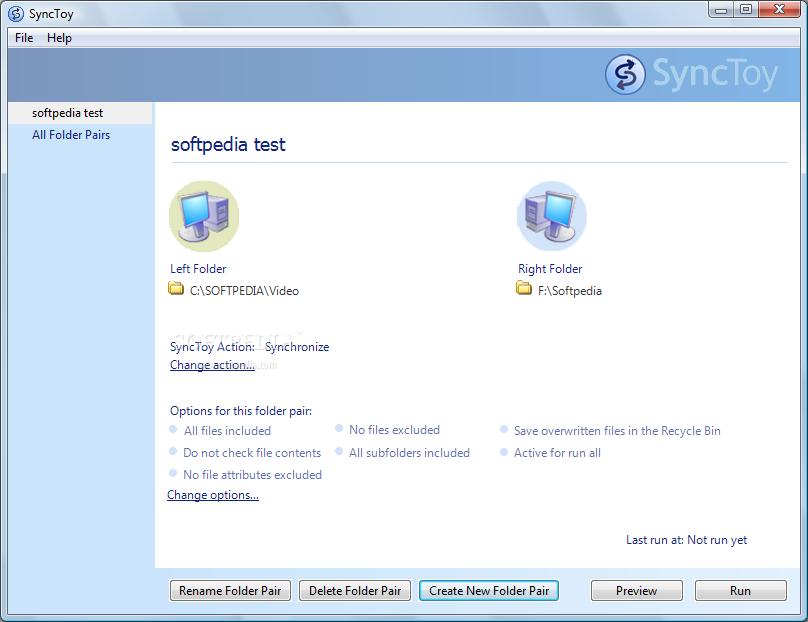This screenshot has height=622, width=808.
Task: Click the F:\Softpedia path text
Action: click(x=570, y=291)
